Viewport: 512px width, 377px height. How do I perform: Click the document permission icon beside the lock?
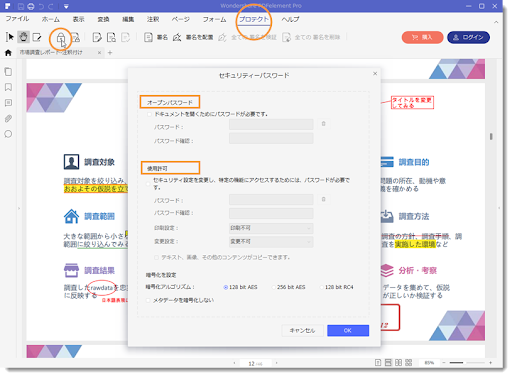tap(76, 37)
